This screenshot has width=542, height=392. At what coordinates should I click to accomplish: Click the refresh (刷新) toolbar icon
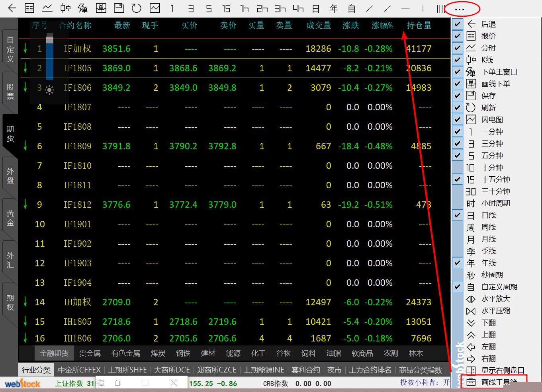click(x=137, y=8)
